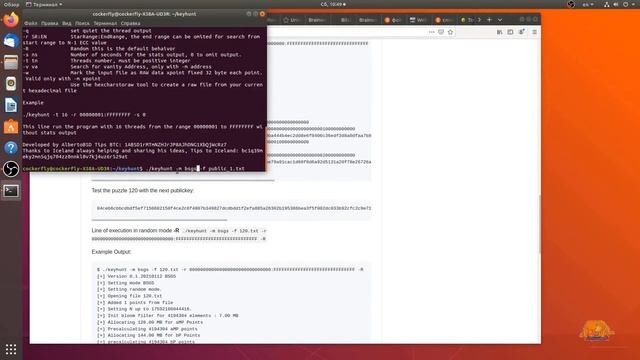Viewport: 640px width, 360px height.
Task: Open the Firefox account icon
Action: pos(522,32)
